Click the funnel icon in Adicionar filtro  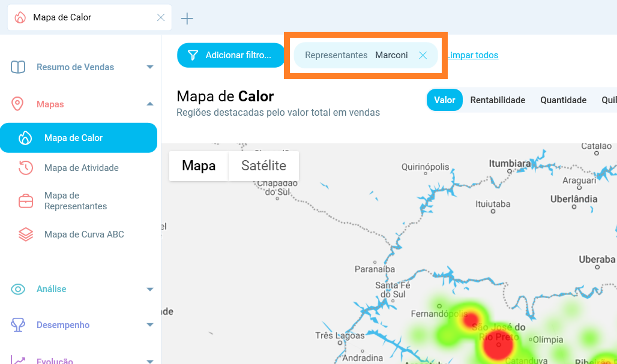(193, 55)
